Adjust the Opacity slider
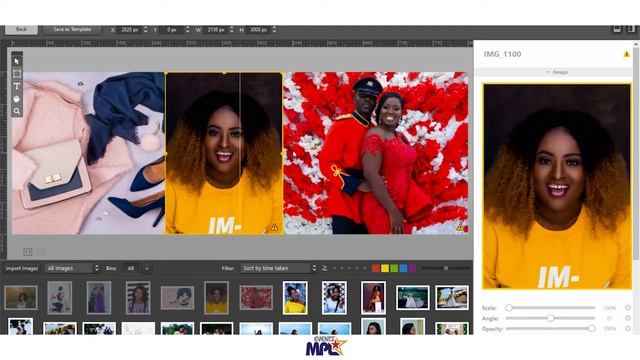The height and width of the screenshot is (360, 640). 550,329
